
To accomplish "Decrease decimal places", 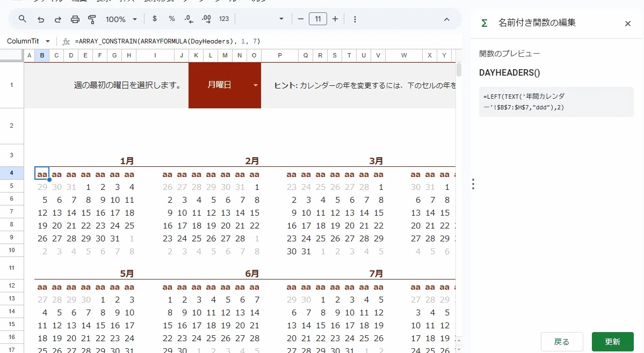I will [189, 19].
